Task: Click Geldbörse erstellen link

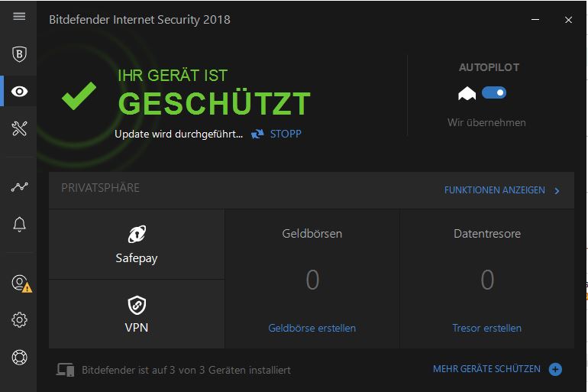Action: pos(312,328)
